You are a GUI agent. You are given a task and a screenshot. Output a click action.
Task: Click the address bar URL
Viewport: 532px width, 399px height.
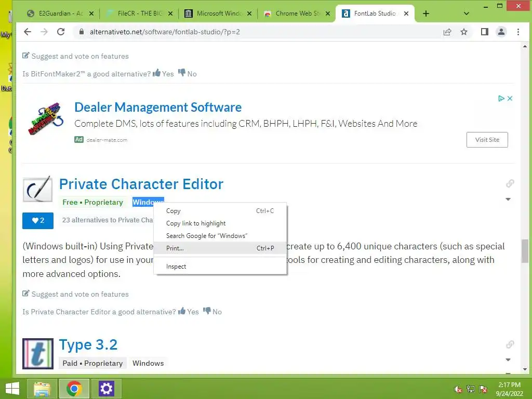pos(165,32)
